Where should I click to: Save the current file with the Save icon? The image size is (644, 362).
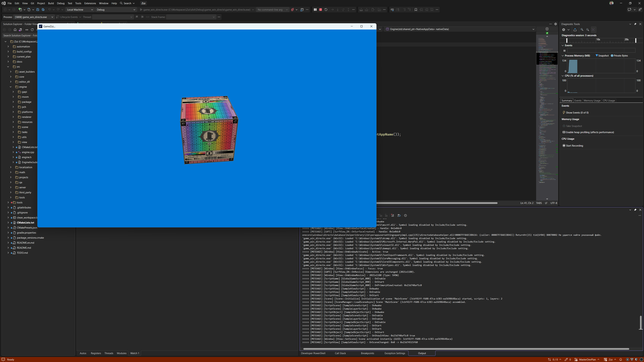click(38, 10)
